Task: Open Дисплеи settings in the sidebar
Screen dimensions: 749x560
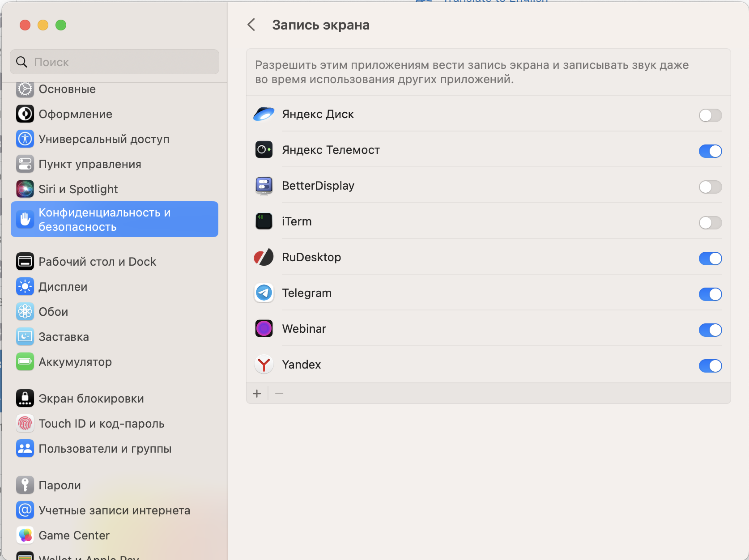Action: coord(63,287)
